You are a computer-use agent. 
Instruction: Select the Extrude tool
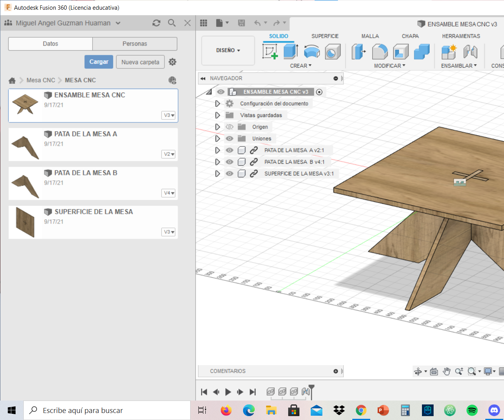[x=290, y=51]
